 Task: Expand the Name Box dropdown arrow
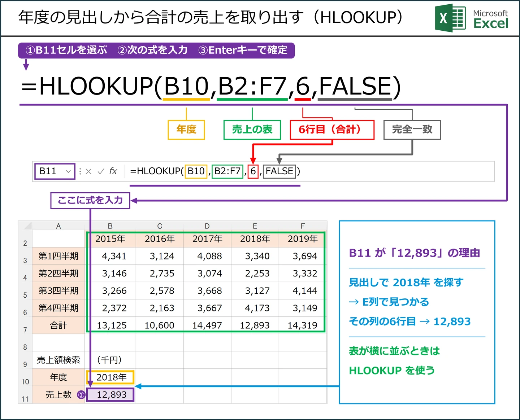click(68, 171)
